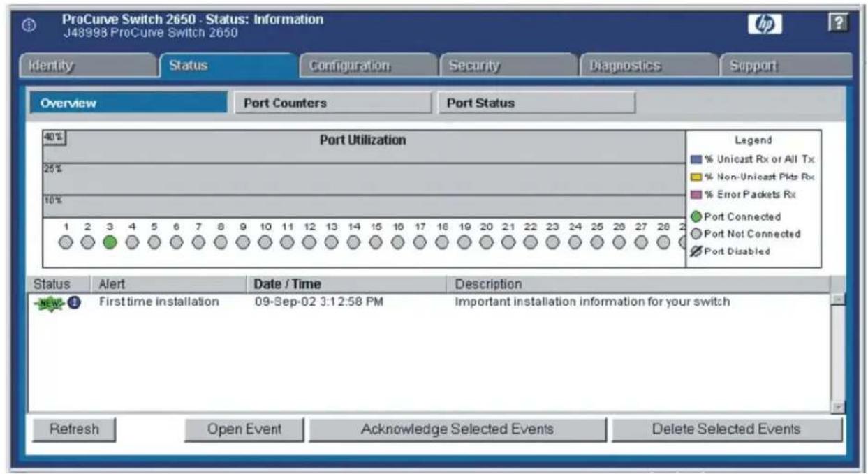This screenshot has width=868, height=474.
Task: Open the Port Status sub-tab
Action: tap(536, 103)
